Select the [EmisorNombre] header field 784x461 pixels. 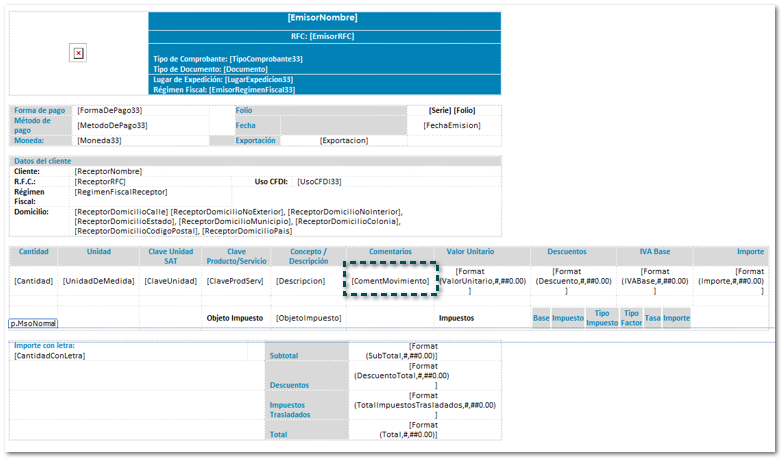point(322,18)
